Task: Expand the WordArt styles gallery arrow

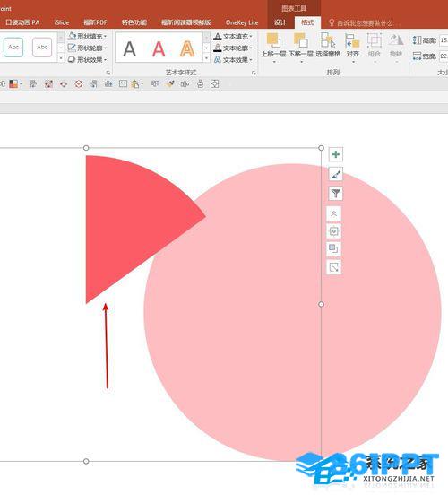Action: point(206,58)
